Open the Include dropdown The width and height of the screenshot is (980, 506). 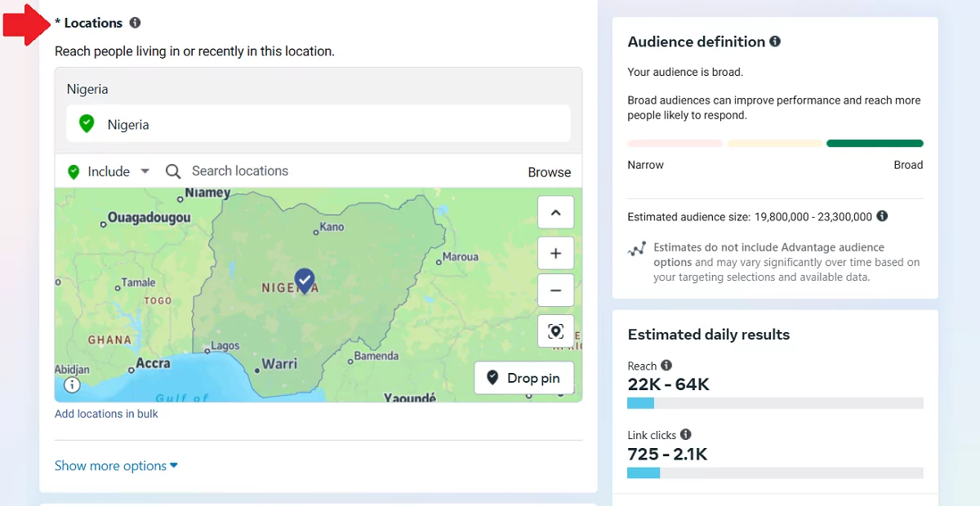pyautogui.click(x=110, y=171)
